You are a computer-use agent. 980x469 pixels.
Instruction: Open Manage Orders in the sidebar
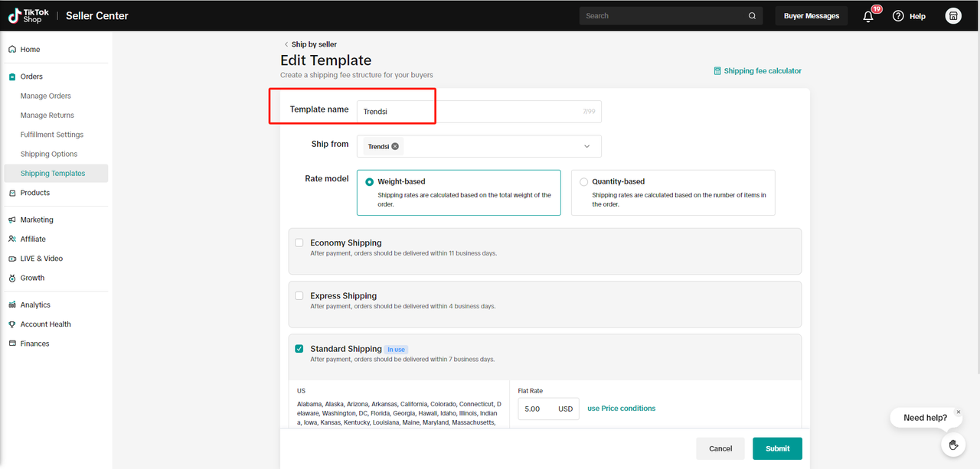46,96
